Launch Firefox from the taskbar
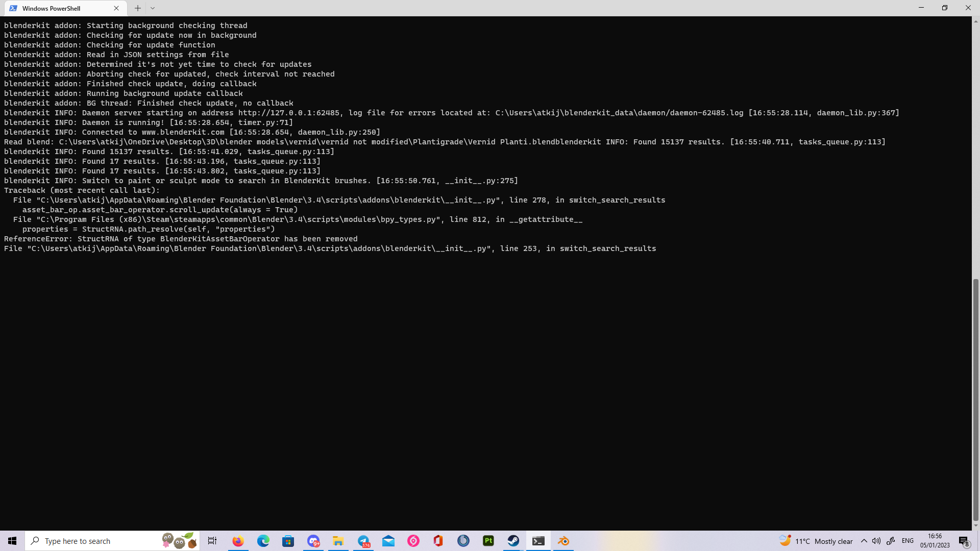The image size is (980, 551). click(x=238, y=541)
